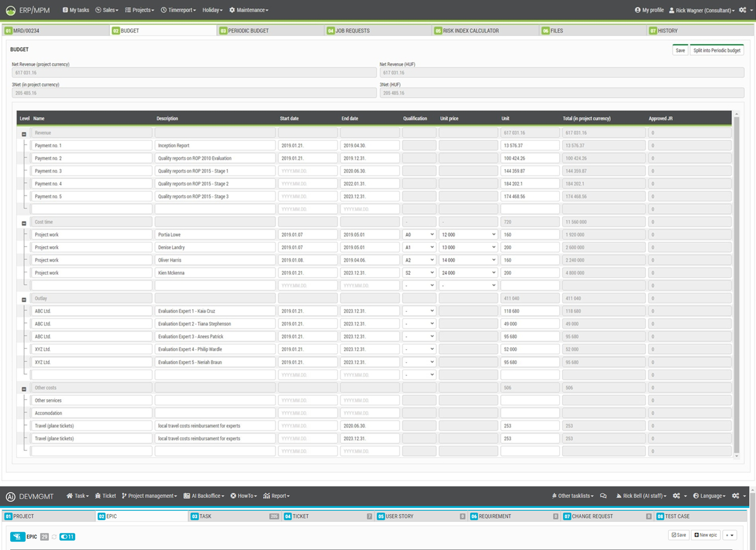Image resolution: width=756 pixels, height=550 pixels.
Task: Click the settings gears icon in ERP header
Action: [x=743, y=10]
